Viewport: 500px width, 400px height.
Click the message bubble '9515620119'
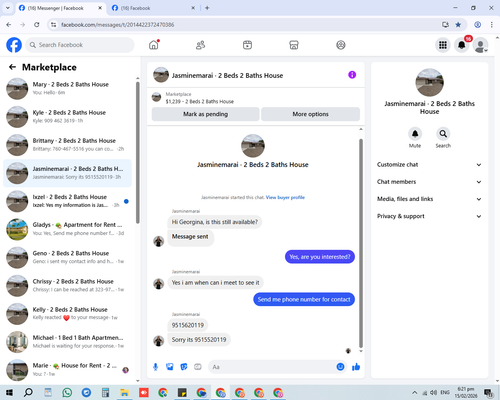pyautogui.click(x=188, y=325)
